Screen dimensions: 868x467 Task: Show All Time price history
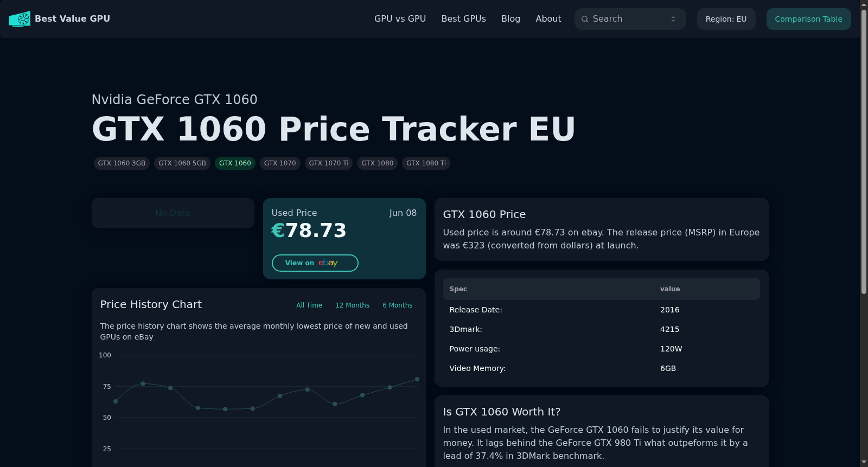tap(309, 305)
